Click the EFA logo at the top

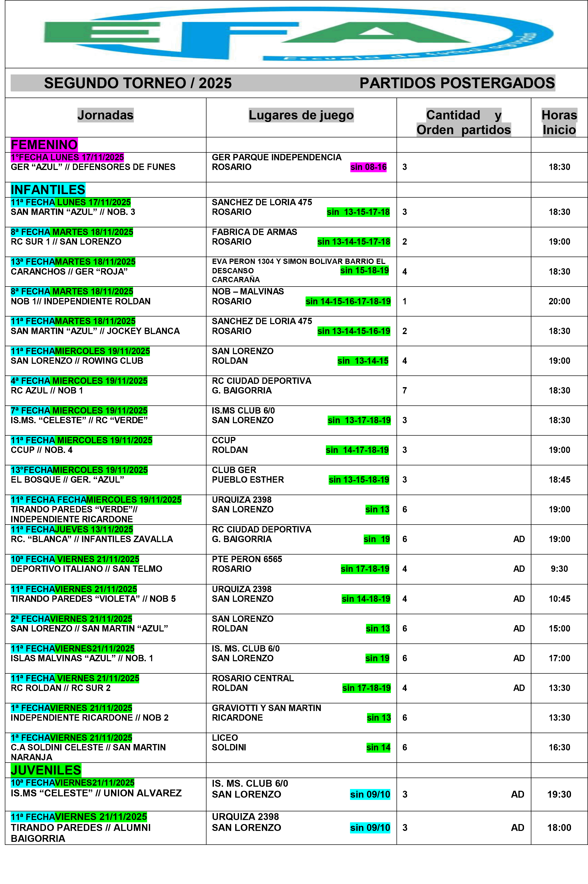click(293, 36)
